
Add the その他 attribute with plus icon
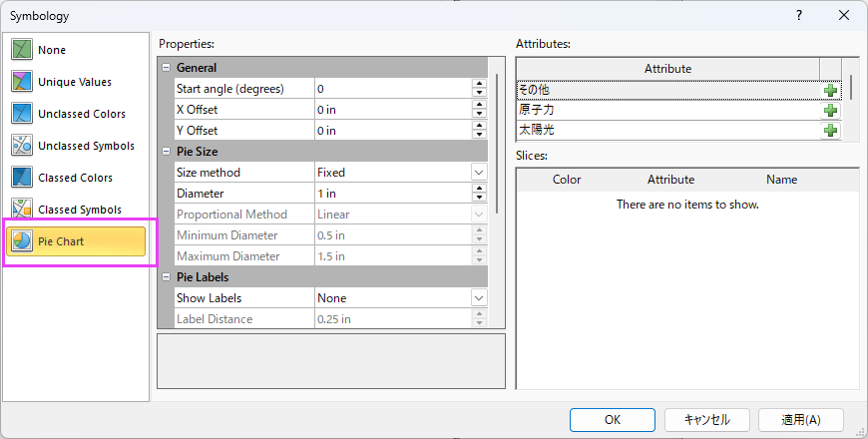(830, 90)
